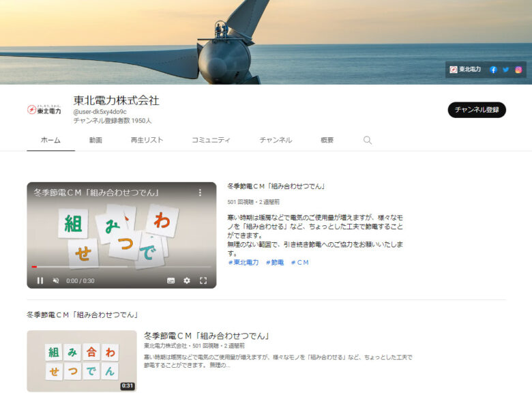This screenshot has height=393, width=532.
Task: Click the #CM hashtag
Action: 300,262
